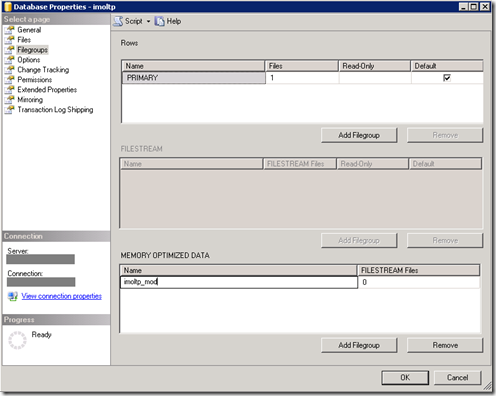Click Name header in Memory Optimized grid

[239, 270]
